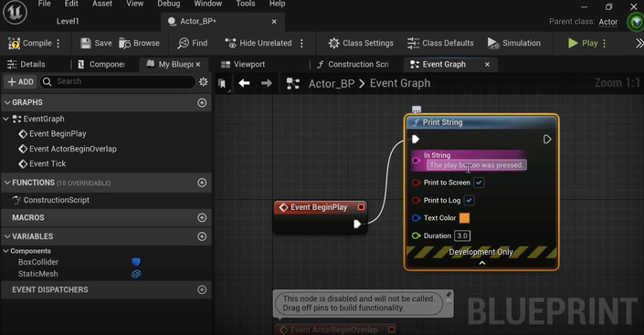This screenshot has width=644, height=335.
Task: Click the Compile button
Action: [29, 43]
